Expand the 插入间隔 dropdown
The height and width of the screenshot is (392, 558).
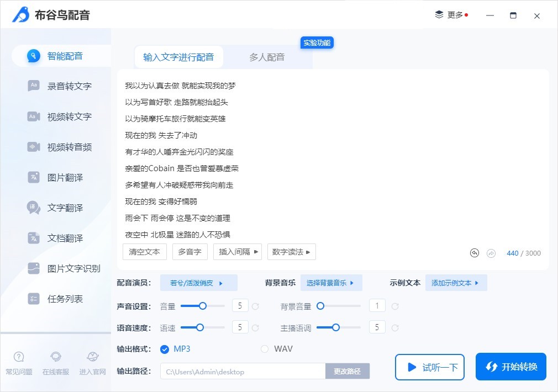pos(238,251)
